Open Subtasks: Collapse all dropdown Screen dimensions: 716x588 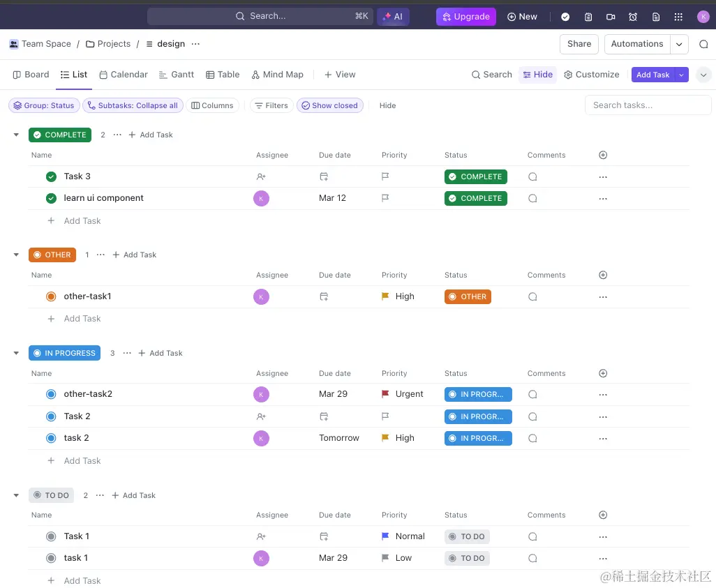[x=133, y=105]
